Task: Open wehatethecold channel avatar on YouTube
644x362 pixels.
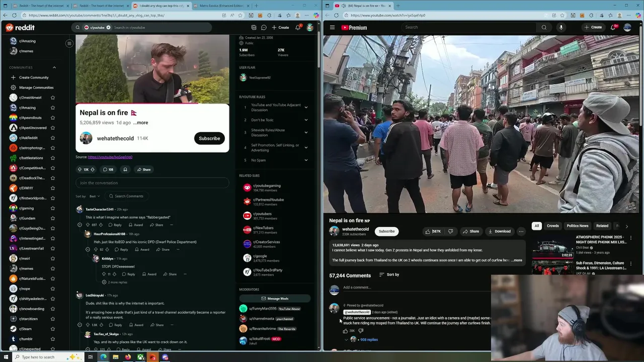Action: coord(334,231)
